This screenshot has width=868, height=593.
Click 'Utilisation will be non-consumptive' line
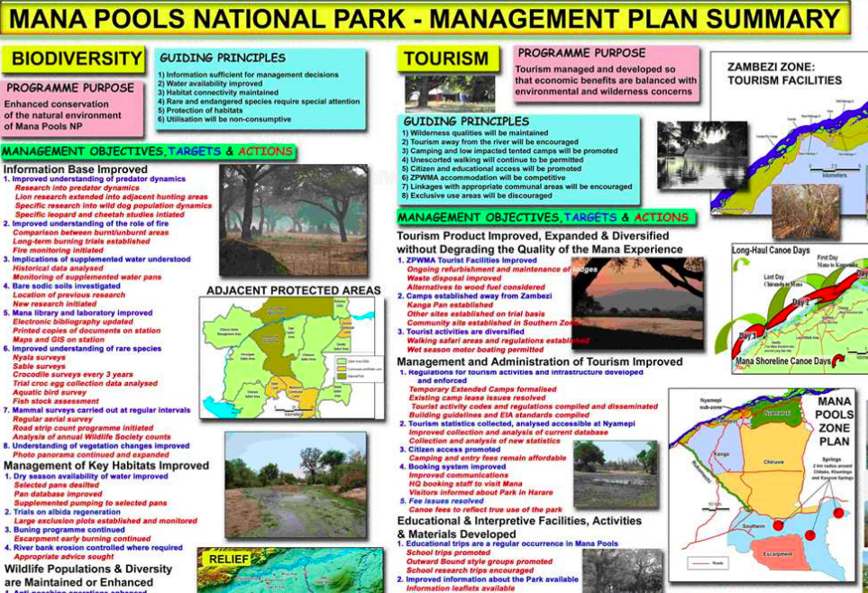coord(224,119)
